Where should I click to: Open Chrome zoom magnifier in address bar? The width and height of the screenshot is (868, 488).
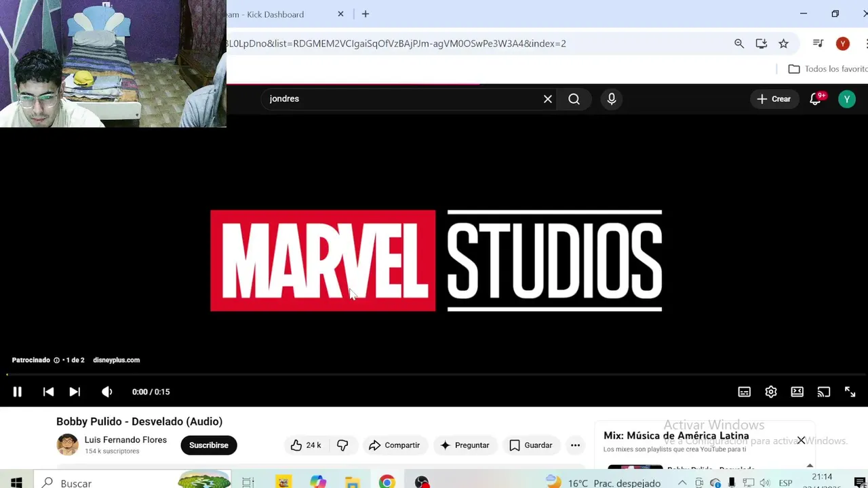coord(739,43)
